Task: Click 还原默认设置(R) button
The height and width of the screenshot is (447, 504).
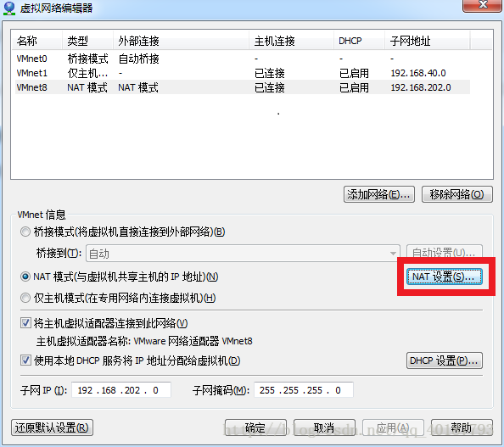Action: pos(52,427)
